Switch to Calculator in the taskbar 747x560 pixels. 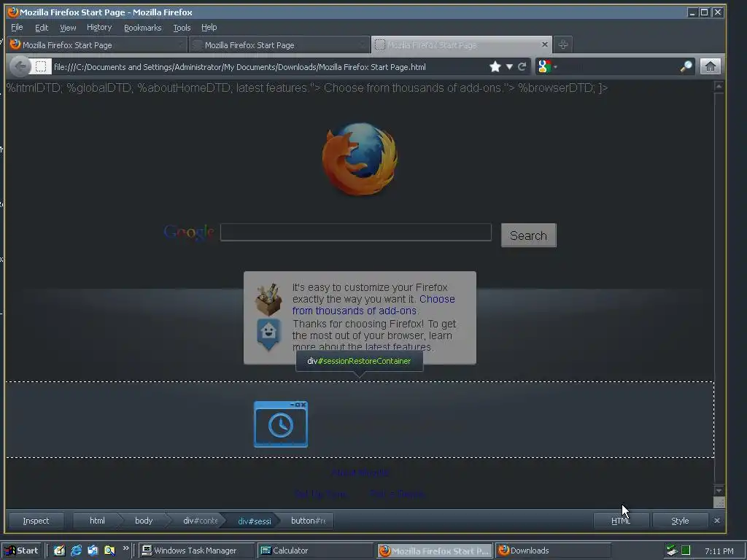tap(315, 551)
